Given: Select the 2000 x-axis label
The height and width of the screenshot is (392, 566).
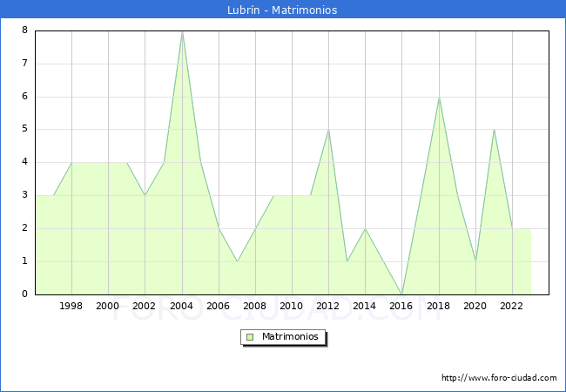Looking at the screenshot, I should (108, 307).
